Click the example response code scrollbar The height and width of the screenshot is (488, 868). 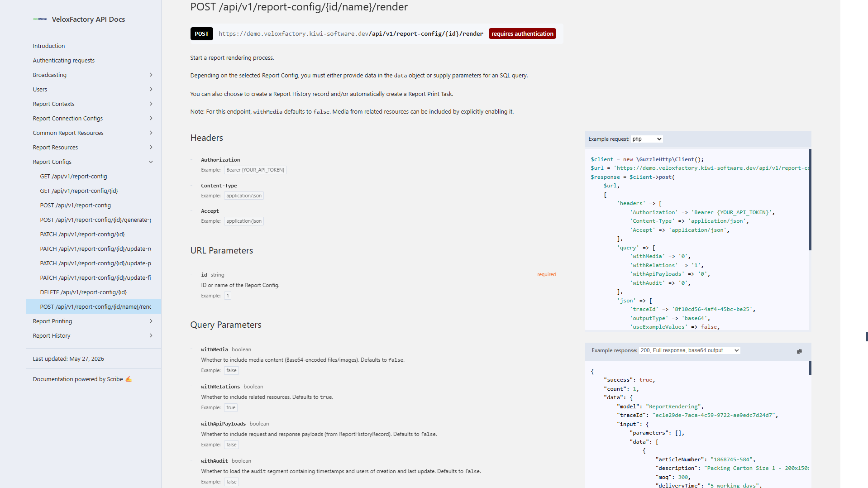[x=810, y=368]
